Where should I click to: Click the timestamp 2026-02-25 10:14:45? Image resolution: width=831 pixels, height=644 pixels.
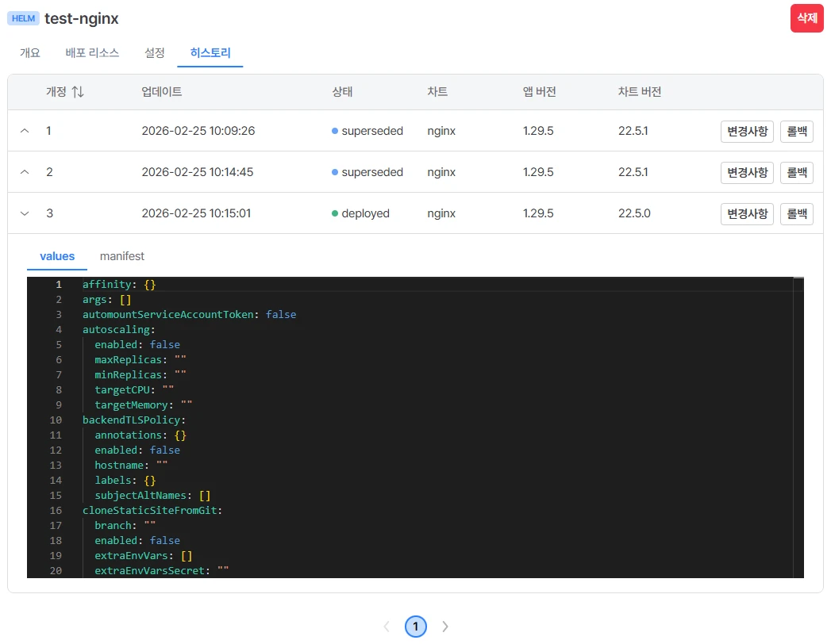pos(197,172)
